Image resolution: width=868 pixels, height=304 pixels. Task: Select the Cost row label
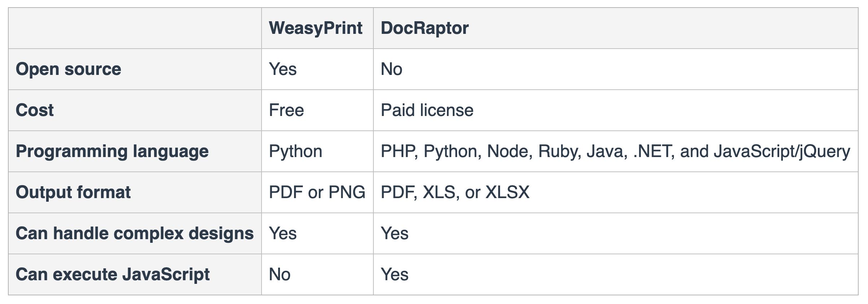pyautogui.click(x=35, y=110)
